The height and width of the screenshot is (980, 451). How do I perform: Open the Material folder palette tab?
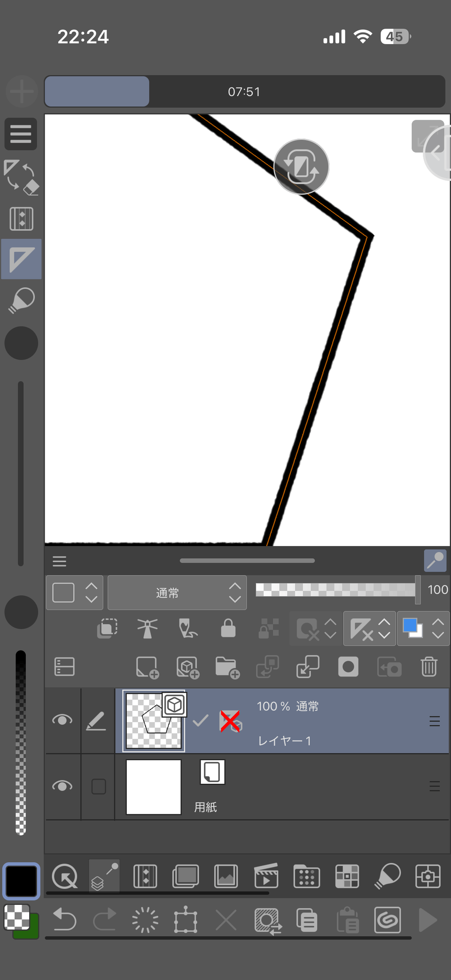307,876
